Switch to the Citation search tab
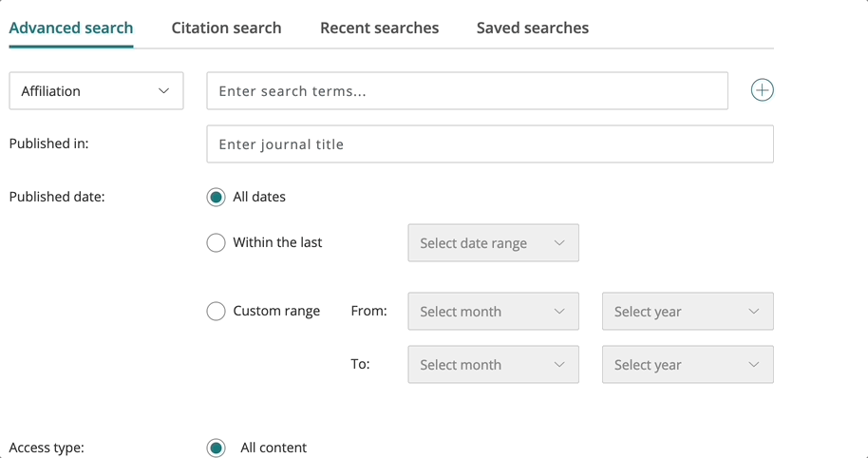This screenshot has height=458, width=868. pos(226,28)
